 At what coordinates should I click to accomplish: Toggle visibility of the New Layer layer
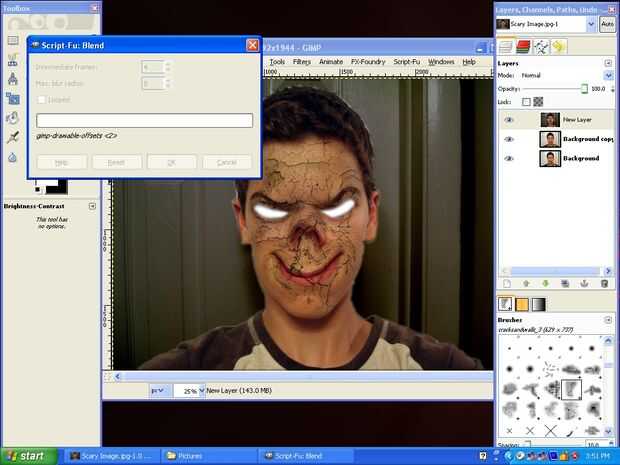tap(509, 120)
